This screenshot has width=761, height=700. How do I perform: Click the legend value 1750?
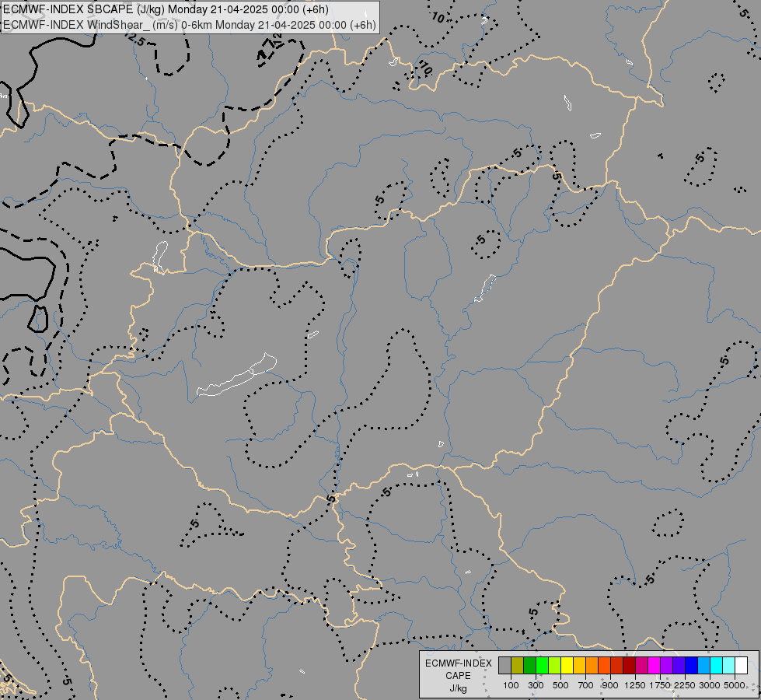(x=660, y=685)
